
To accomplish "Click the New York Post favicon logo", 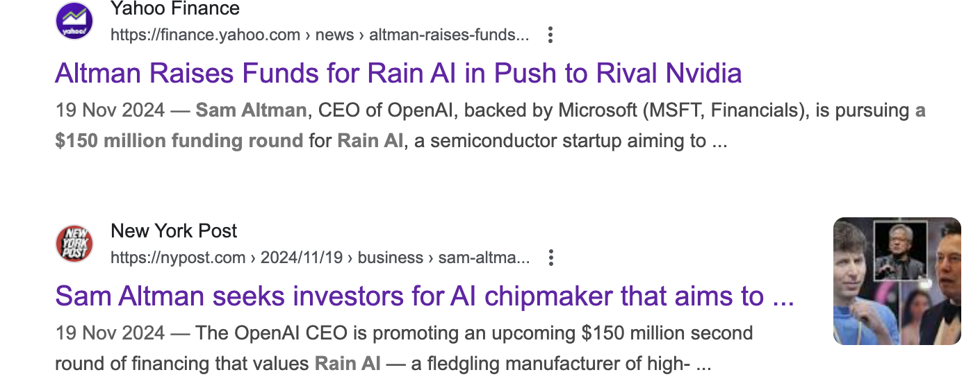I will point(74,244).
